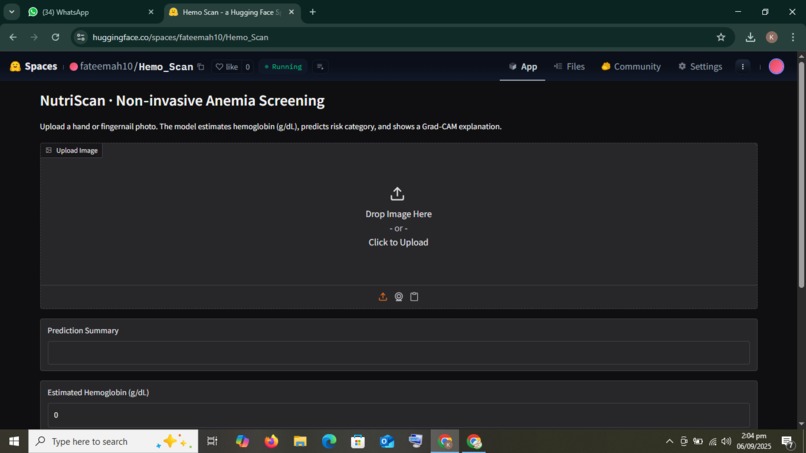The width and height of the screenshot is (806, 453).
Task: Open the Settings tab
Action: tap(700, 66)
